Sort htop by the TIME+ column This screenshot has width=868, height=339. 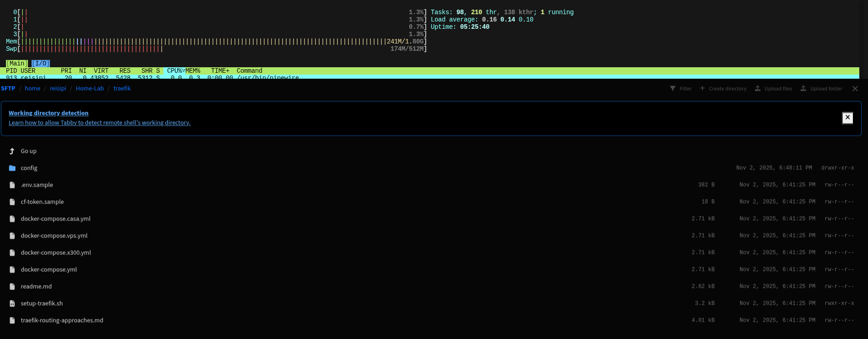(x=220, y=71)
